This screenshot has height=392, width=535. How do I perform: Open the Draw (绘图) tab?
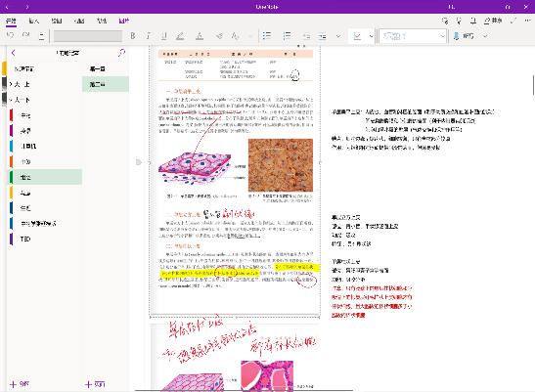tap(57, 21)
